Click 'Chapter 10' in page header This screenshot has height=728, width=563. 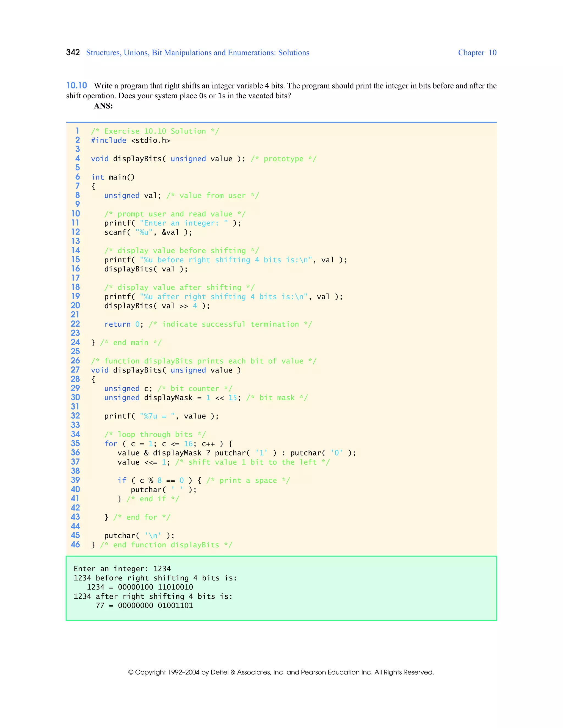pos(477,53)
